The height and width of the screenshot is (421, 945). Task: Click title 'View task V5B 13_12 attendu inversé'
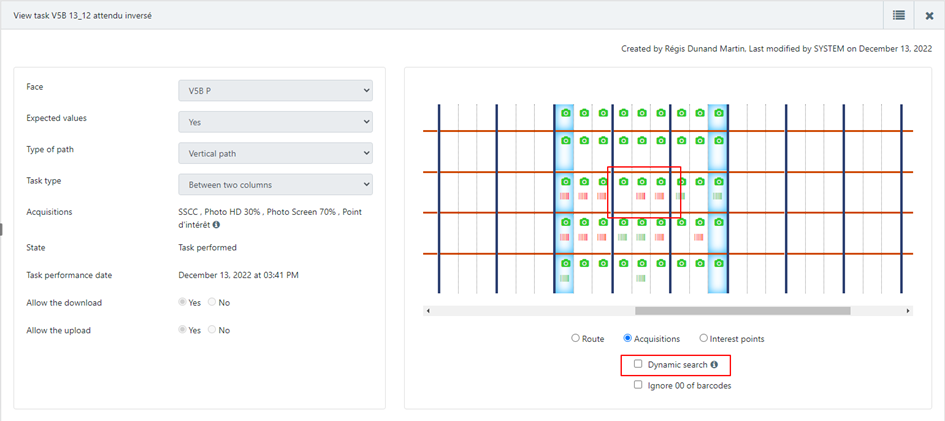[82, 16]
